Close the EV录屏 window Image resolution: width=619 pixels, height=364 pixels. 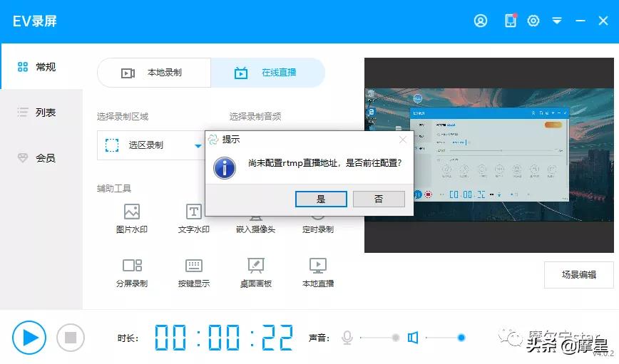[x=603, y=21]
